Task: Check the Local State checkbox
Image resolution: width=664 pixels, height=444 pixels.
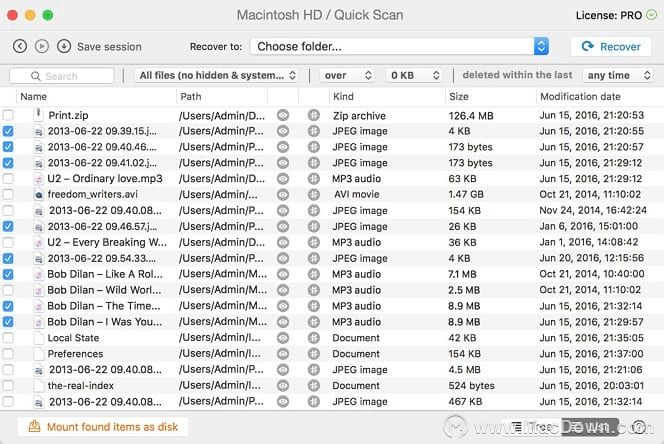Action: [8, 338]
